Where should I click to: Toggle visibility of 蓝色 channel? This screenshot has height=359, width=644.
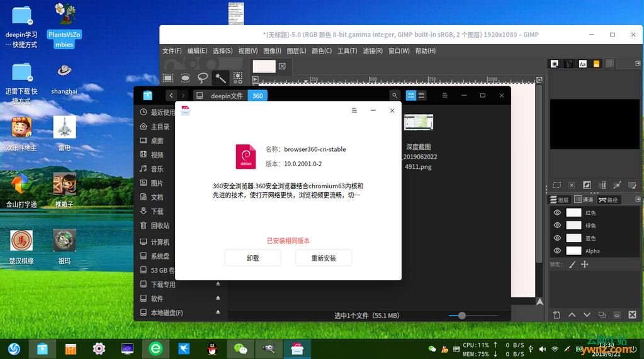point(557,238)
